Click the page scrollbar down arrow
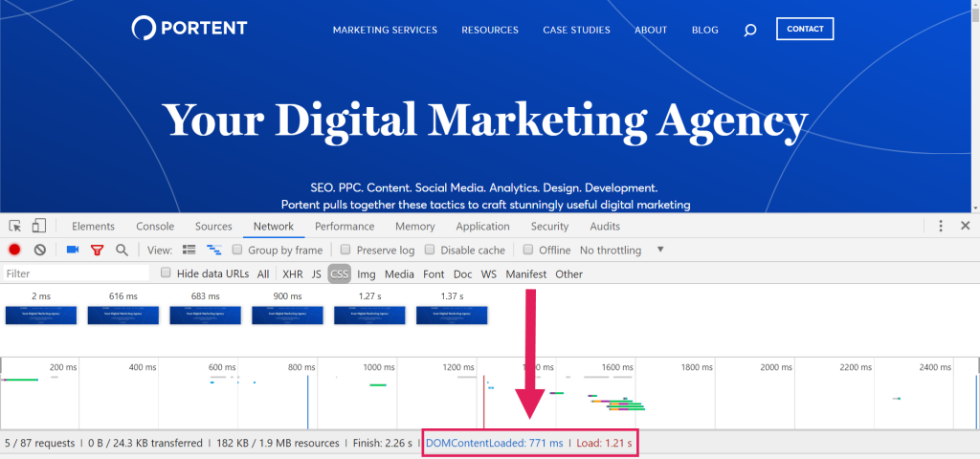980x459 pixels. click(975, 208)
